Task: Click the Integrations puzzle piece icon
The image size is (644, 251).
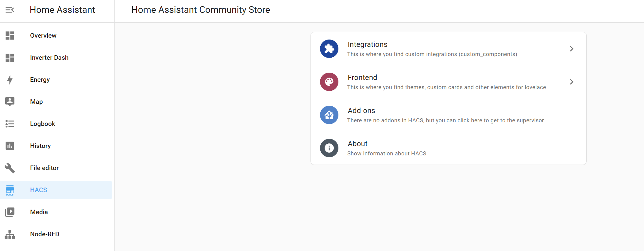Action: pyautogui.click(x=329, y=49)
